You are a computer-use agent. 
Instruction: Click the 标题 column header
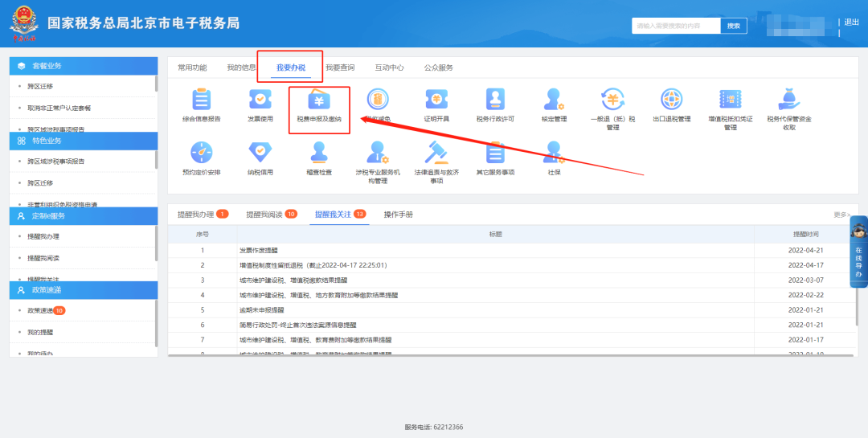(x=495, y=234)
